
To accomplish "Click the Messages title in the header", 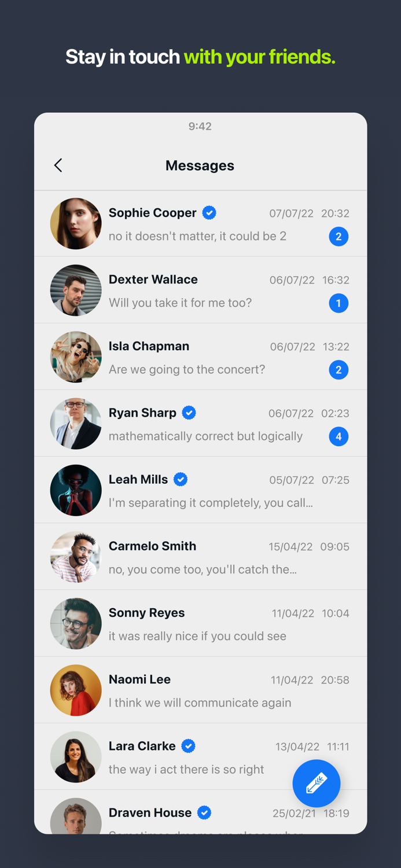I will point(200,165).
